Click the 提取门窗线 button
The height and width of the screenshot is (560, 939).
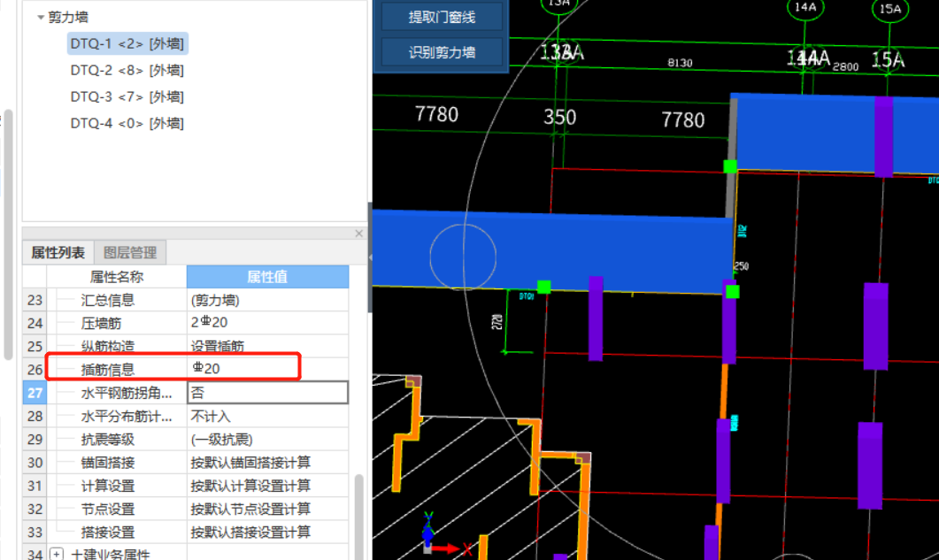click(442, 18)
